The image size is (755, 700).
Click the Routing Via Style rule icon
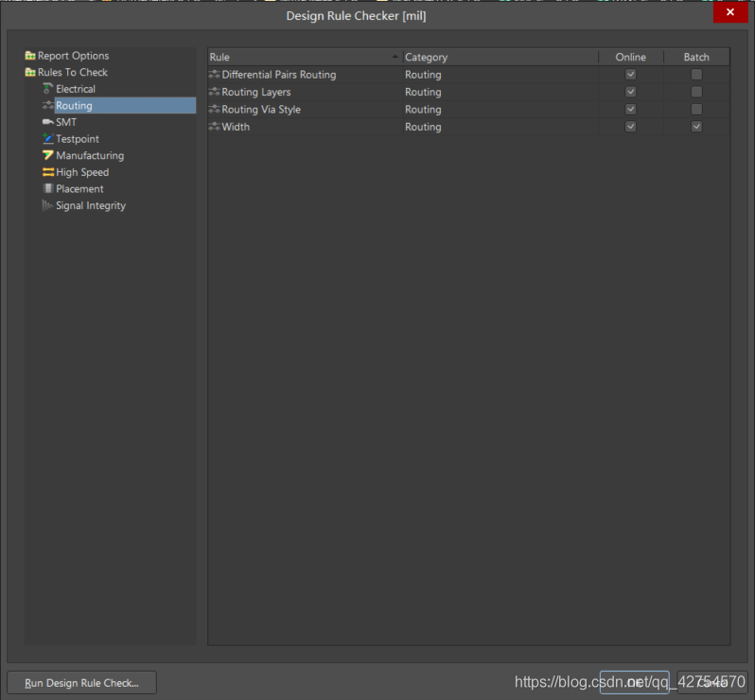pyautogui.click(x=214, y=110)
